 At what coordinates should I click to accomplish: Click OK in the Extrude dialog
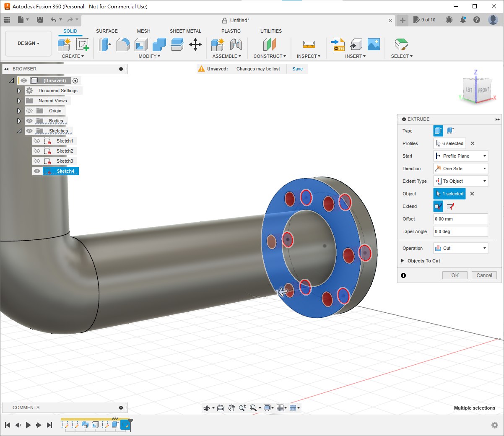455,275
